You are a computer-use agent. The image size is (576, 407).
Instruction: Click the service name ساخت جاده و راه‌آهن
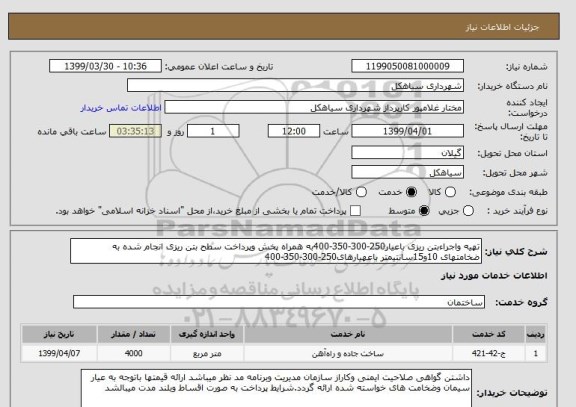coord(348,353)
